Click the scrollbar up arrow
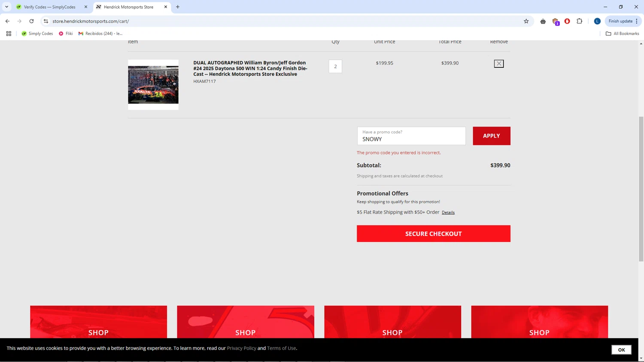 click(x=641, y=44)
